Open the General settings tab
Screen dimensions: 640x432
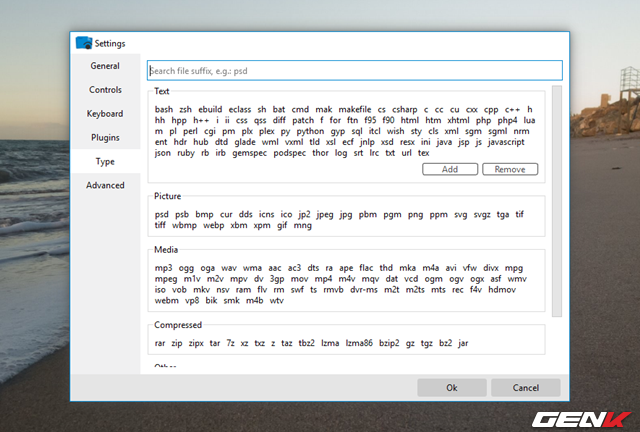click(105, 66)
